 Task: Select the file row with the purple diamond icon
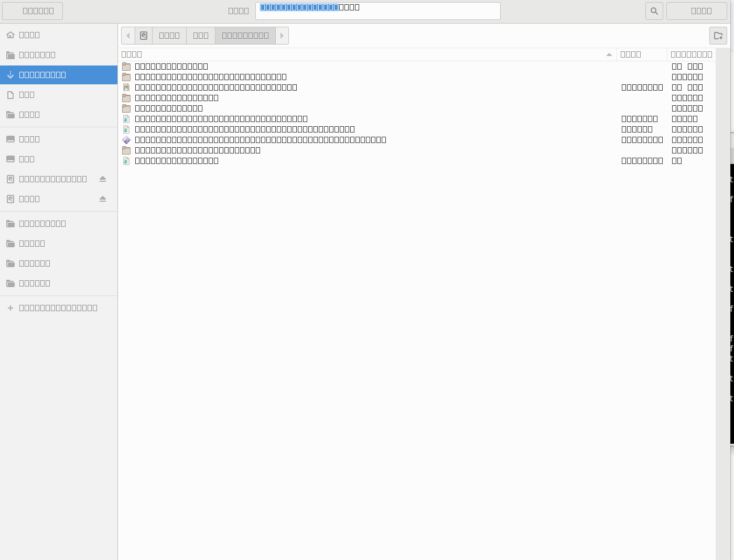pyautogui.click(x=417, y=140)
